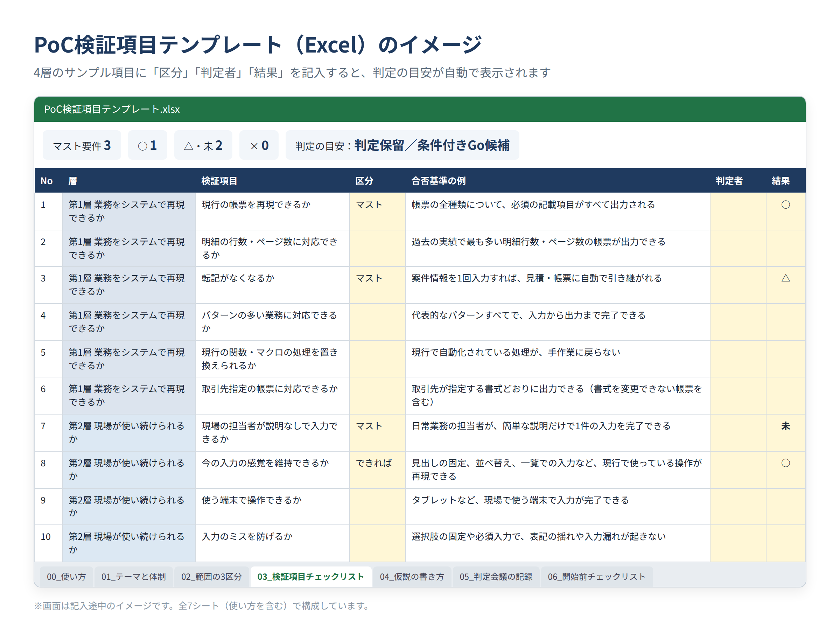
Task: Click the ○ 1 count chip
Action: 147,145
